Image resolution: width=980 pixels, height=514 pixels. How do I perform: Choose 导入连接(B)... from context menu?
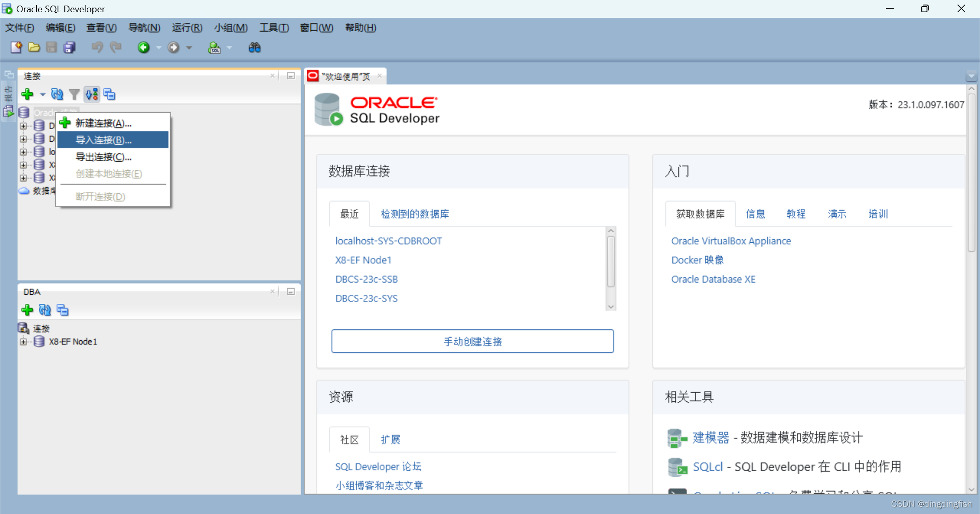(x=113, y=140)
